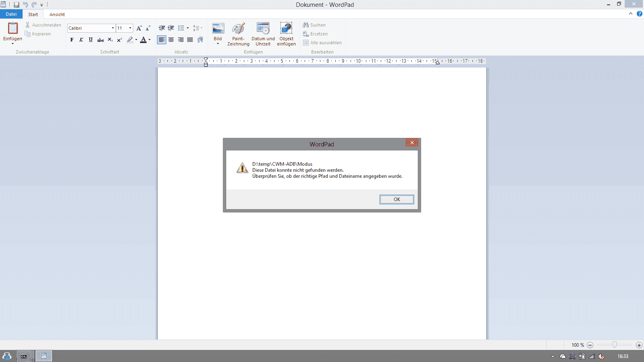
Task: Click Suchen in Bearbeiten group
Action: click(x=314, y=25)
